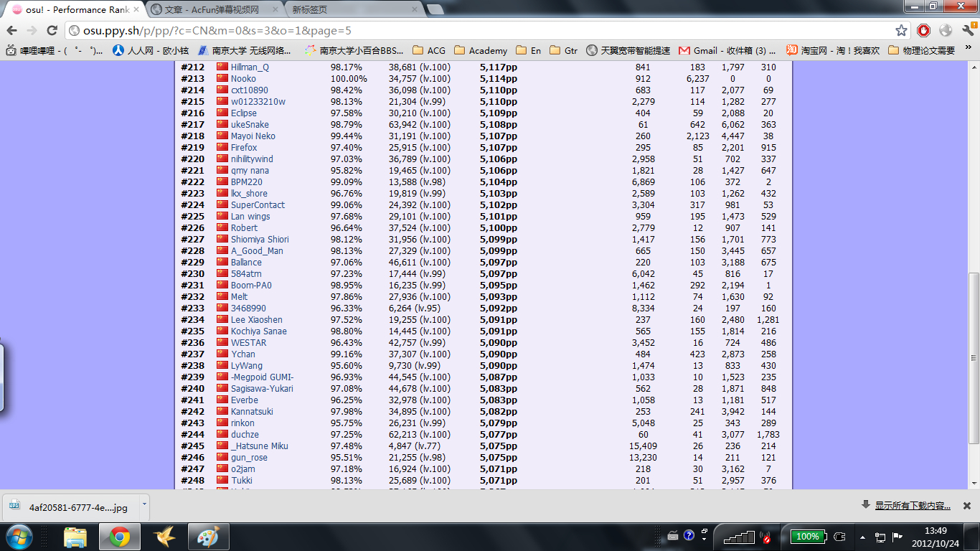
Task: Open the wireless signal bars indicator
Action: tap(739, 537)
